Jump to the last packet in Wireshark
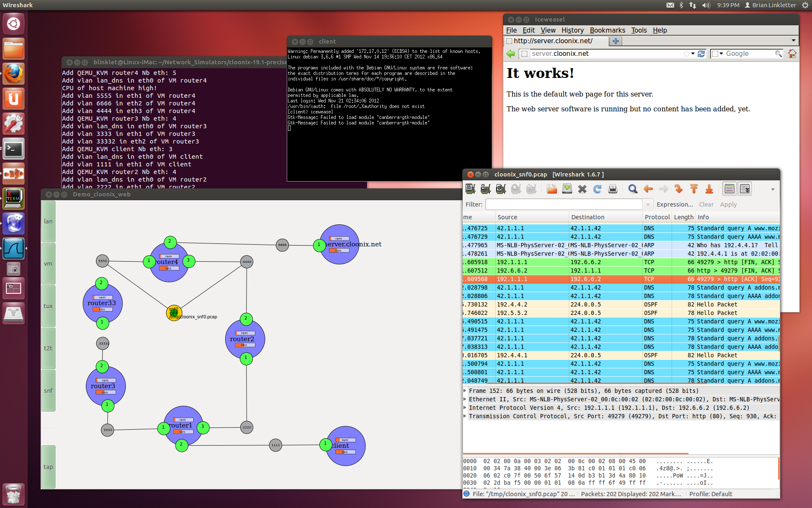 (709, 189)
